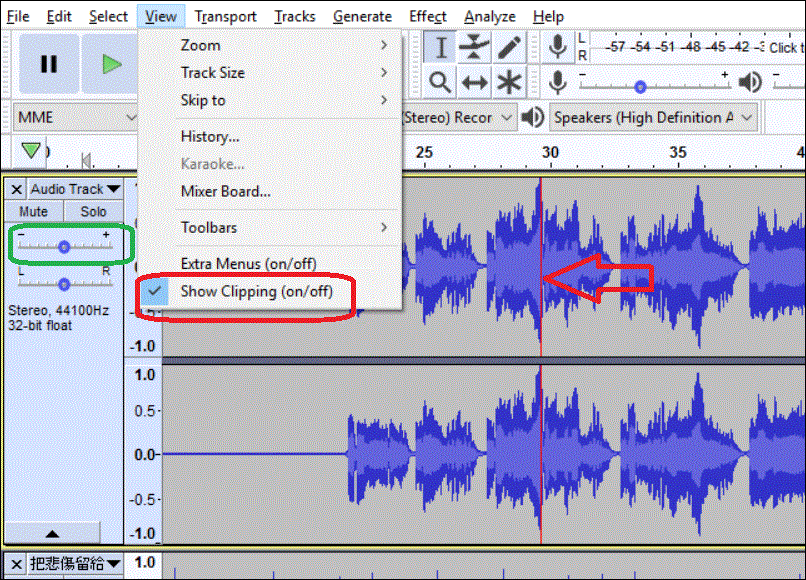Open the Audio Track name dropdown
This screenshot has width=806, height=580.
click(x=74, y=189)
